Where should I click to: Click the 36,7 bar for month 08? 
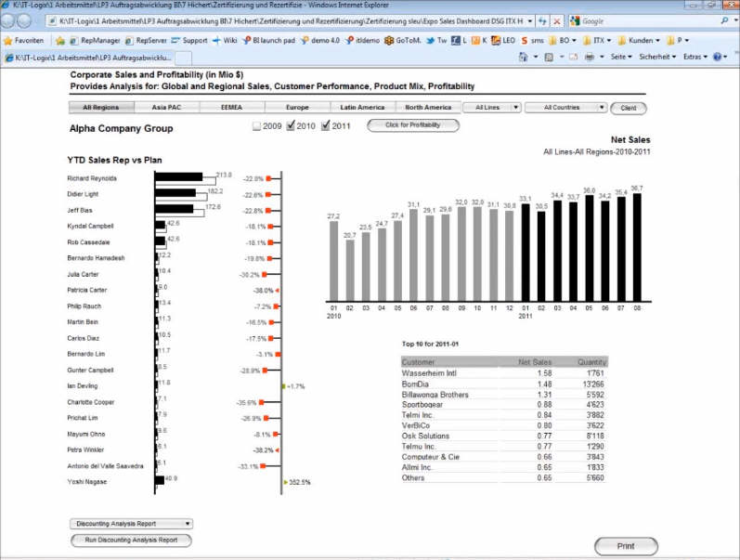[x=637, y=247]
